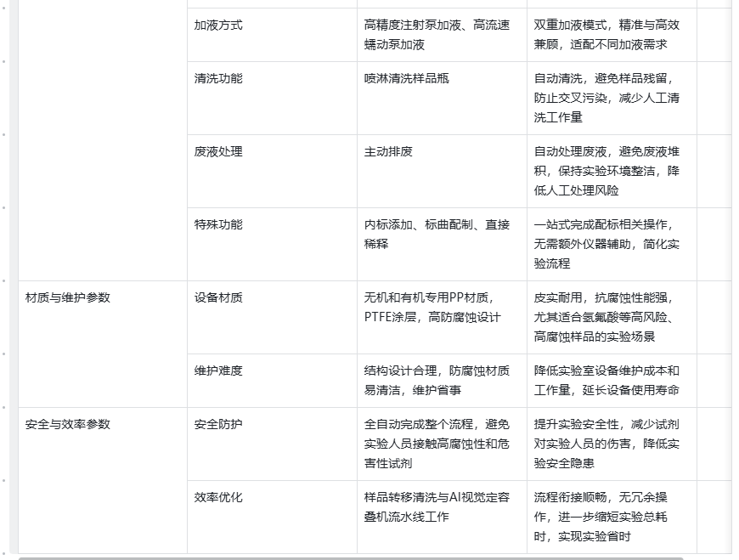Select the 主动排废 content cell
The image size is (739, 560).
point(386,152)
